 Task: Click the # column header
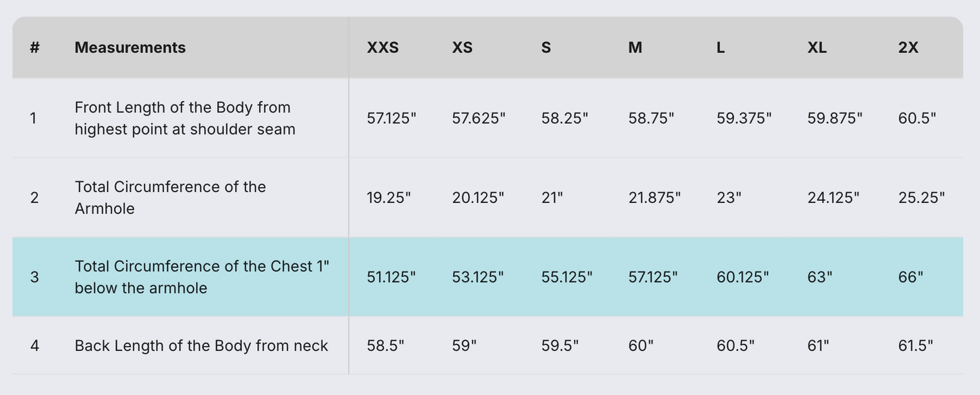[35, 48]
